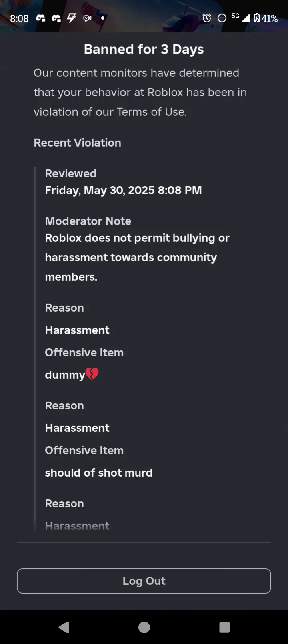Tap the 5G signal strength icon
Screen dimensions: 288x644
pyautogui.click(x=241, y=17)
